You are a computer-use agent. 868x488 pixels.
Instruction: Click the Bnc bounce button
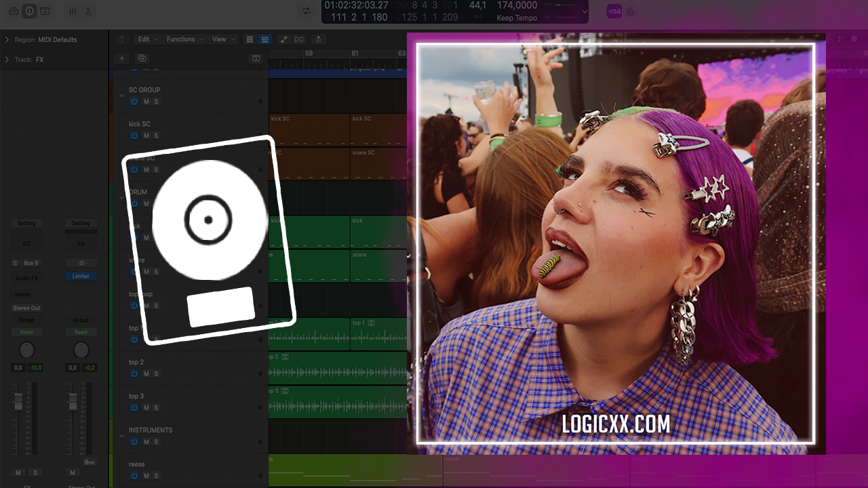point(90,462)
